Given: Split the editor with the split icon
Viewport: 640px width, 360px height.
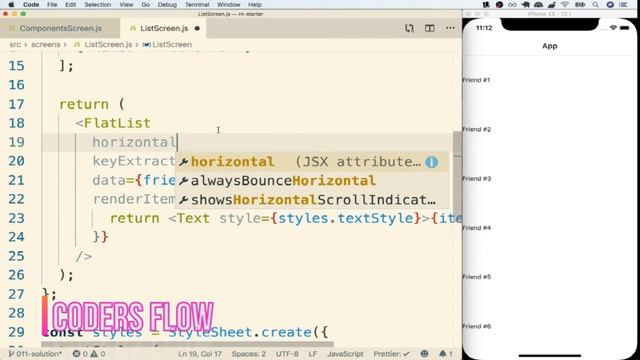Looking at the screenshot, I should pyautogui.click(x=429, y=28).
